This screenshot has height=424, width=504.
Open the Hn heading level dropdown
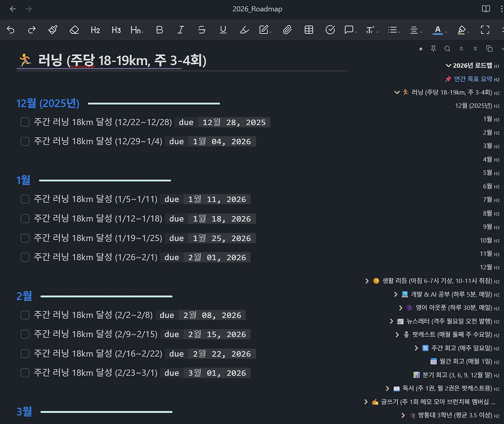point(137,30)
